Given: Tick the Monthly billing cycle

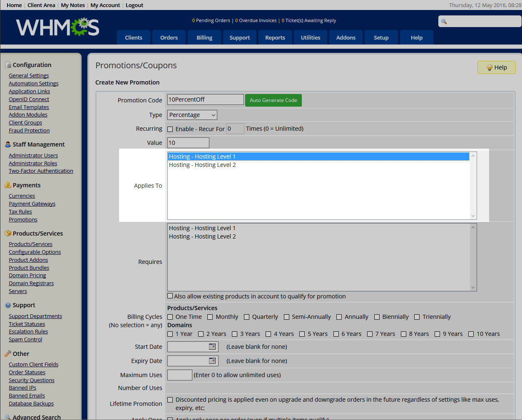Looking at the screenshot, I should click(210, 317).
